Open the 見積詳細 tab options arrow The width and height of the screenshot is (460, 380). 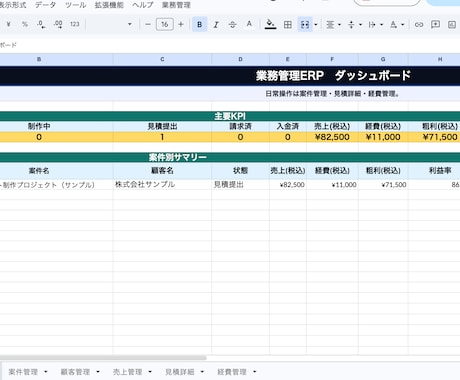pyautogui.click(x=202, y=372)
